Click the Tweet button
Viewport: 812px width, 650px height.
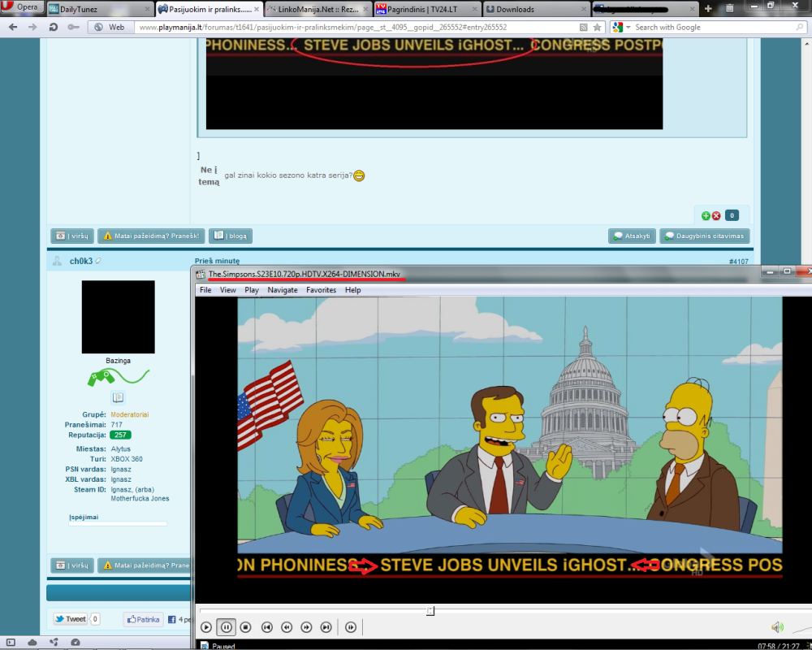point(71,619)
